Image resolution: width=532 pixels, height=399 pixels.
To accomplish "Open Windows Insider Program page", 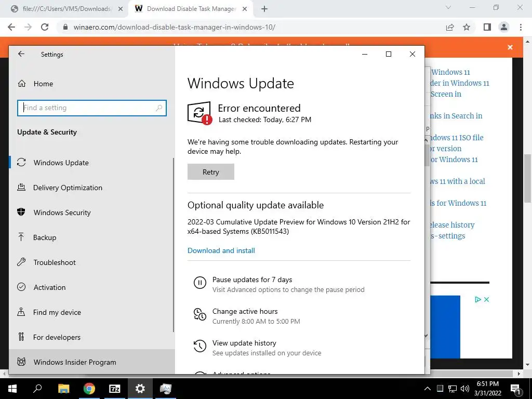I will 91,362.
